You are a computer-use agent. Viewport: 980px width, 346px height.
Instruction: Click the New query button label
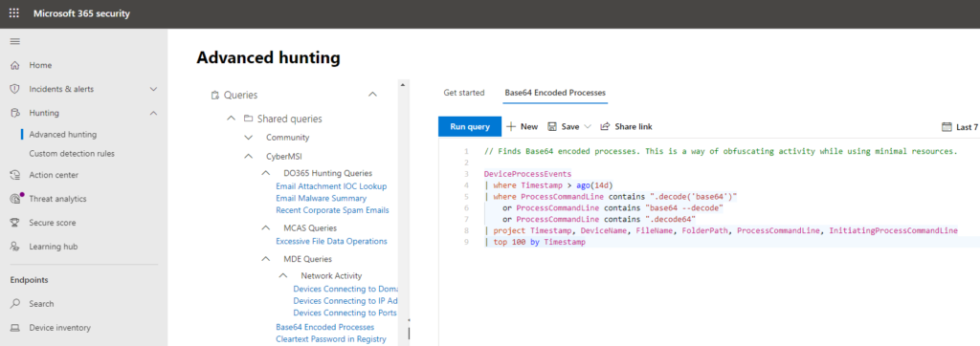(x=528, y=126)
